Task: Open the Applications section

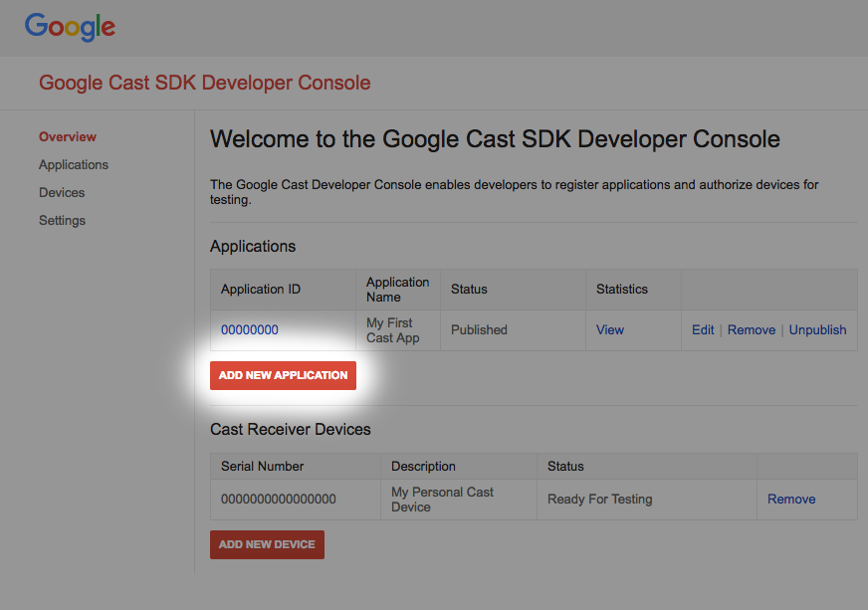Action: point(74,164)
